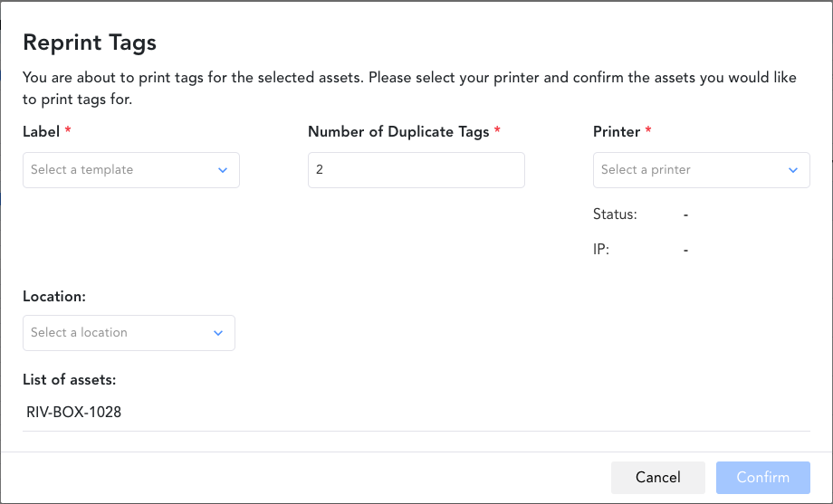
Task: Click the 'Reprint Tags' dialog title
Action: pos(90,43)
